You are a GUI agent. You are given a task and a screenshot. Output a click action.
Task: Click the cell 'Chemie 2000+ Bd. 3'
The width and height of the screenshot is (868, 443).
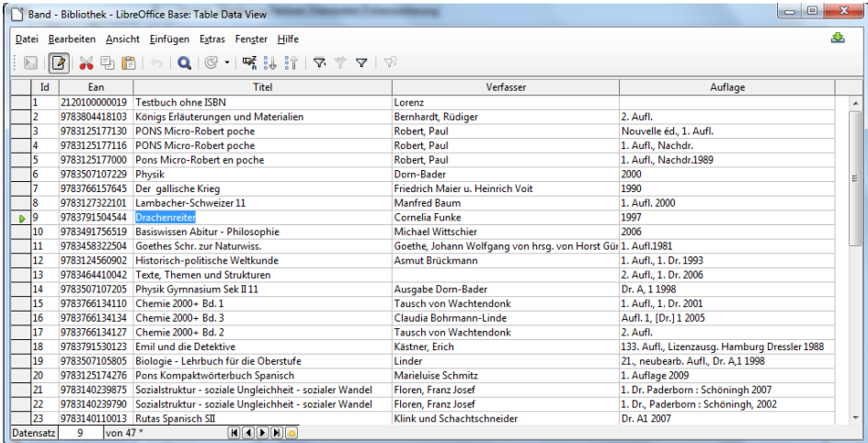tap(263, 318)
